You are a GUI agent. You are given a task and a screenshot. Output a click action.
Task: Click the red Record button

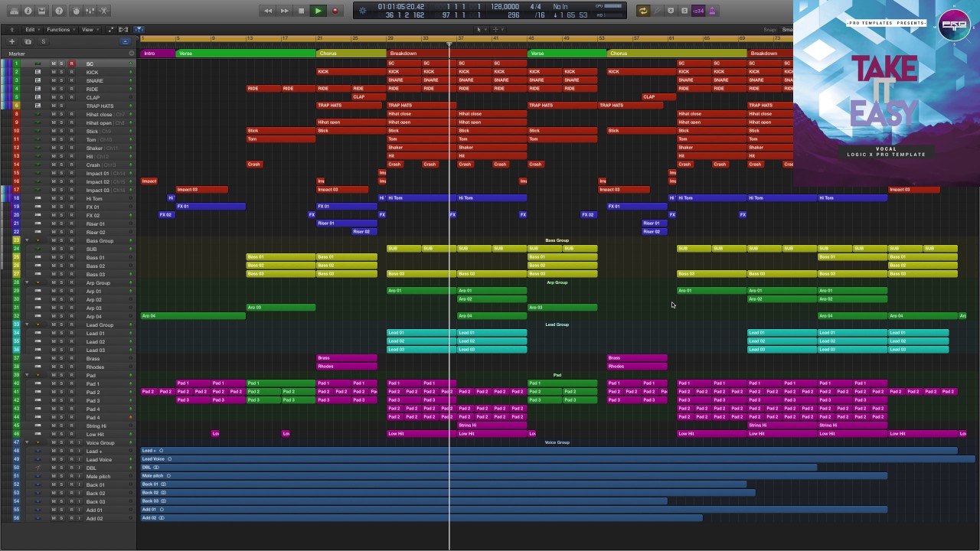tap(335, 11)
